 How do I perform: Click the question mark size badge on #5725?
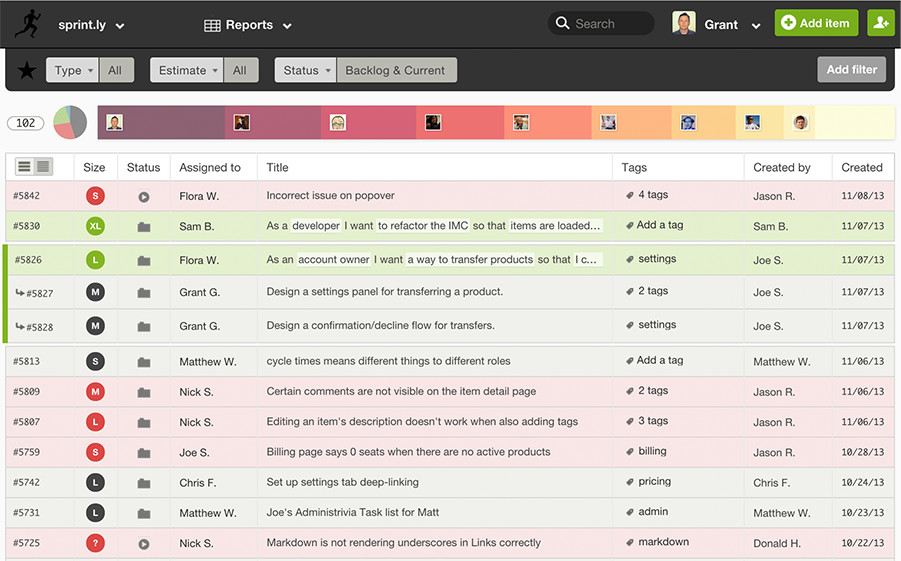[x=95, y=543]
